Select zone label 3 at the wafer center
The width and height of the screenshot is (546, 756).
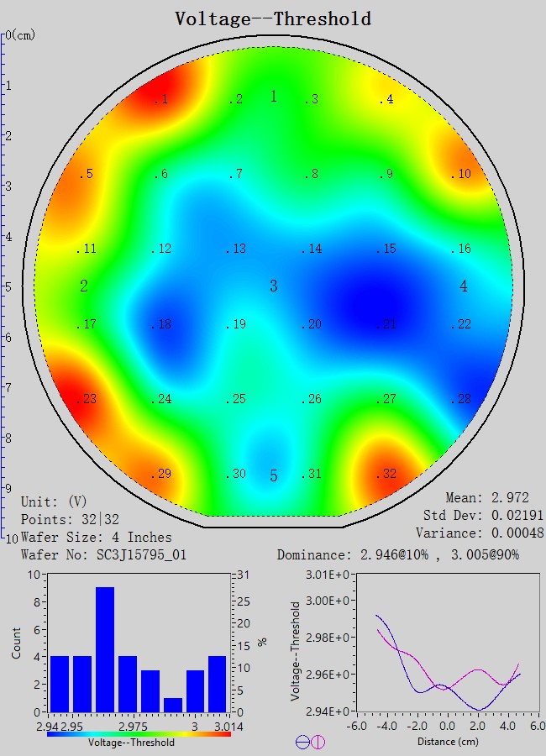point(273,286)
